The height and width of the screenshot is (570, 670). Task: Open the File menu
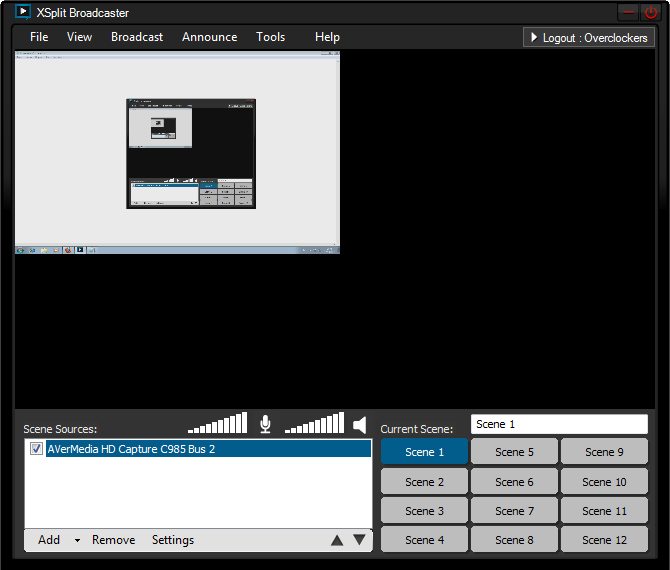click(39, 37)
